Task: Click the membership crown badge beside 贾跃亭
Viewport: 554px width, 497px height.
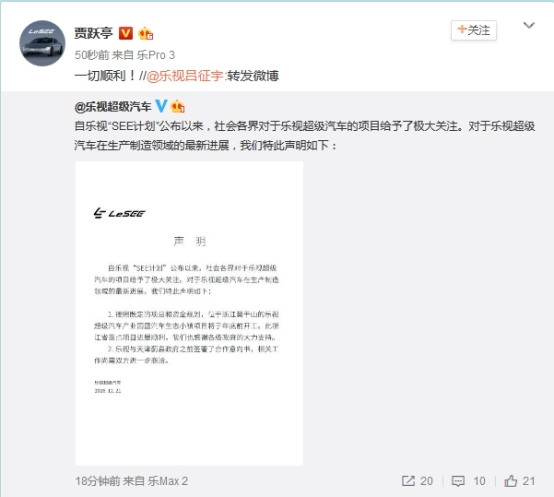Action: coord(146,34)
